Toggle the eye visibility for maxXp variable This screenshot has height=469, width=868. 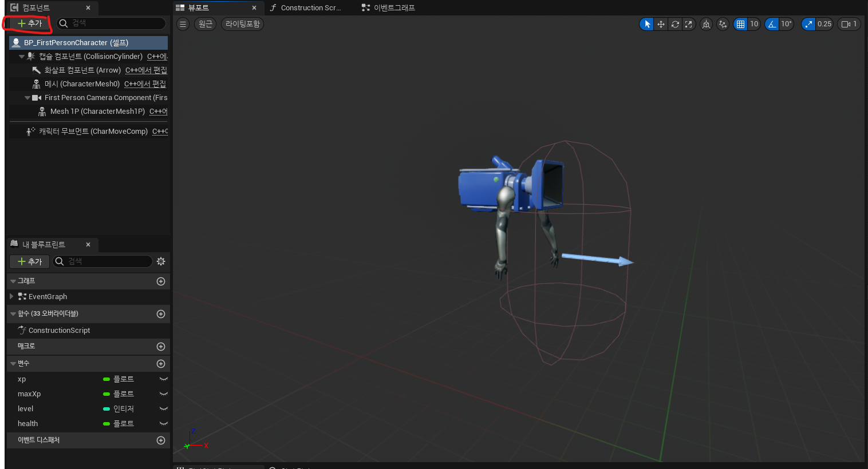point(163,394)
